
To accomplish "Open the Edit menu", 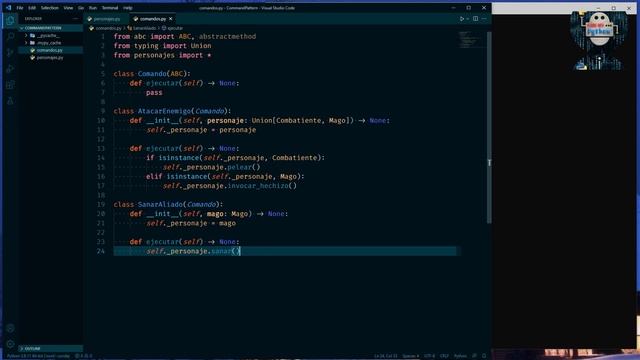I will (32, 8).
